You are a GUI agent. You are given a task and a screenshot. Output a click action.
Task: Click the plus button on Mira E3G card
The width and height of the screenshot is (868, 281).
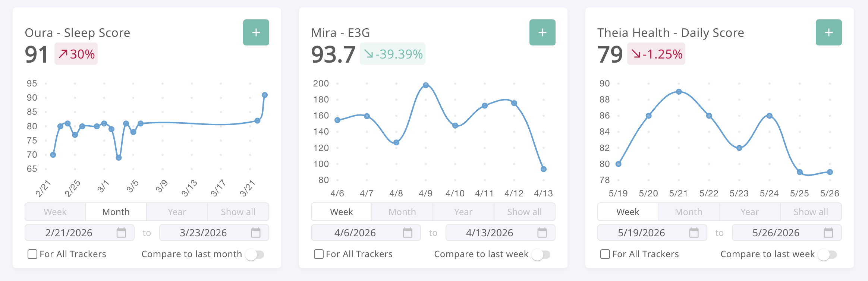click(x=542, y=32)
